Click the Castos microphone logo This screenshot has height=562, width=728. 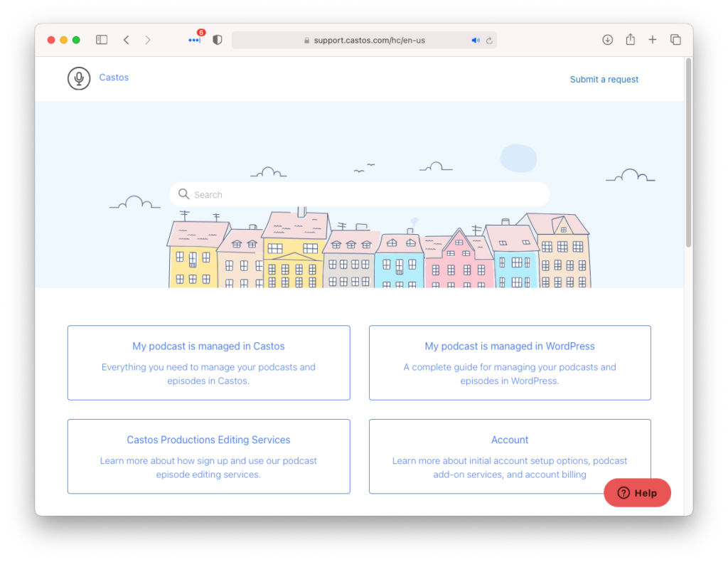(x=79, y=78)
